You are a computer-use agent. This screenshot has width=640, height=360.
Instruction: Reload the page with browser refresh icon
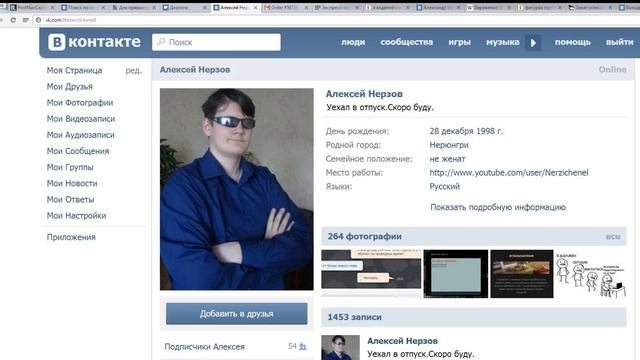coord(13,20)
